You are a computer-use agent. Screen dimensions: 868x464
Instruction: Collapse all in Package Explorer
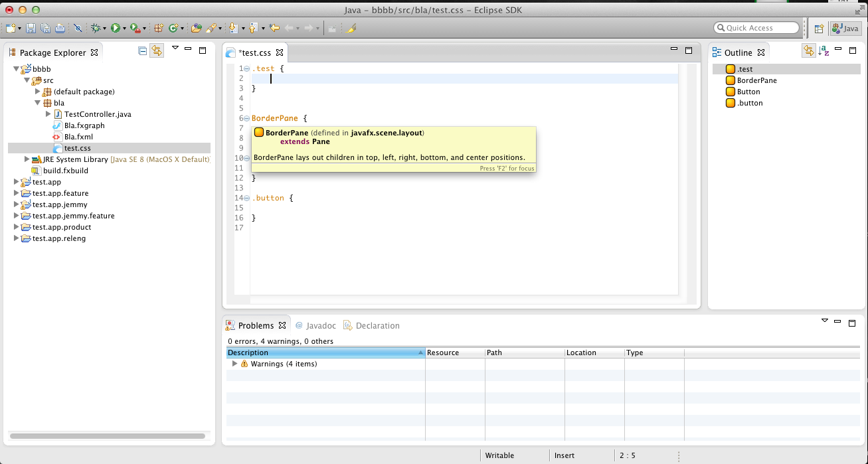[x=142, y=51]
